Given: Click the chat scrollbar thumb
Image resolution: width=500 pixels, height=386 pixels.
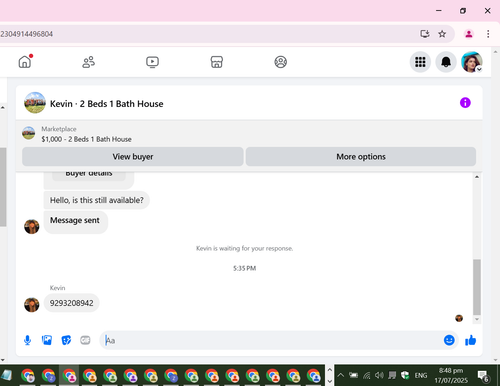Looking at the screenshot, I should tap(477, 287).
